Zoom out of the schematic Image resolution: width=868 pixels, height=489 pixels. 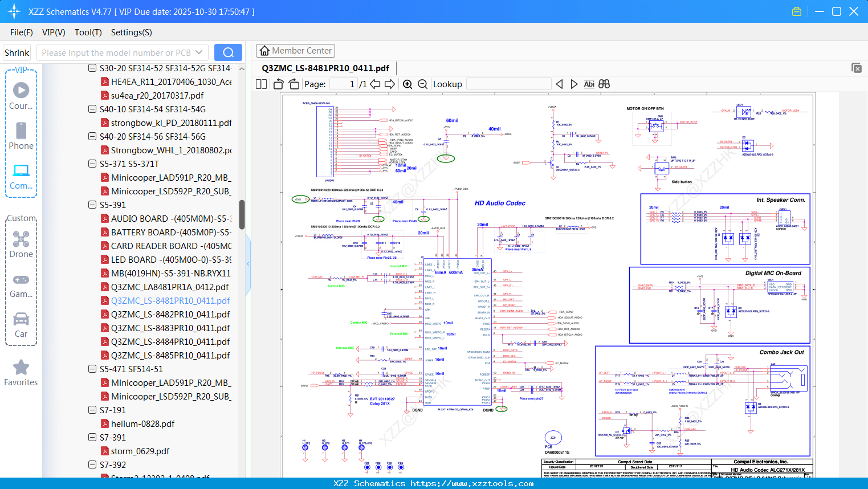tap(422, 84)
